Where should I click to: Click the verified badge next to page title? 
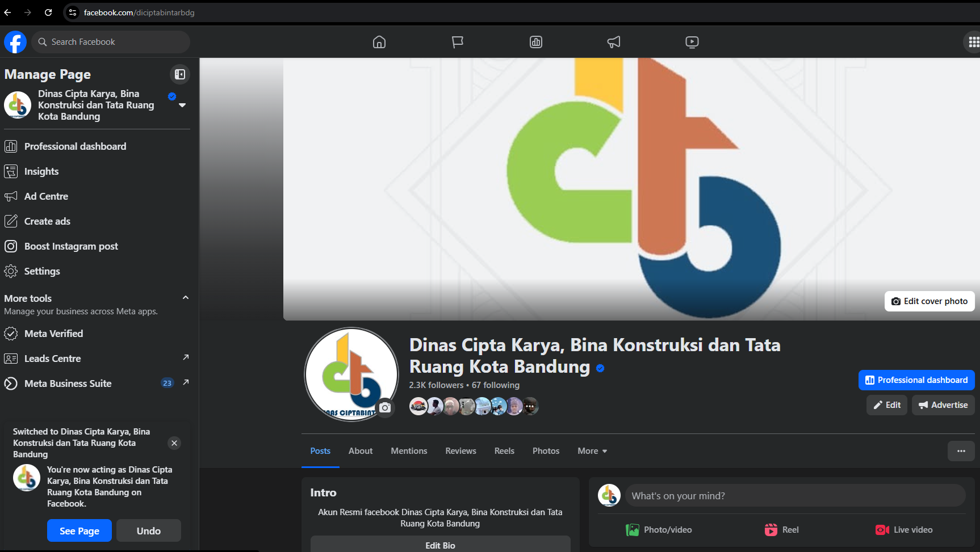tap(600, 368)
